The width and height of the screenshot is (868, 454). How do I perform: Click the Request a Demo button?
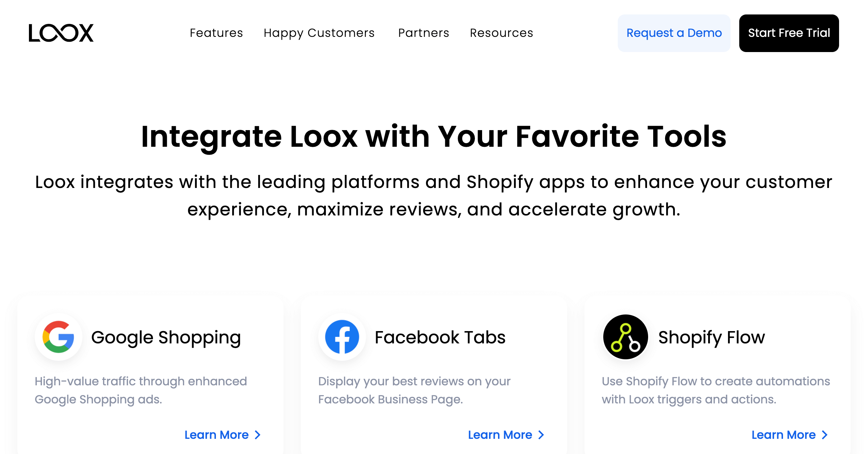(674, 33)
